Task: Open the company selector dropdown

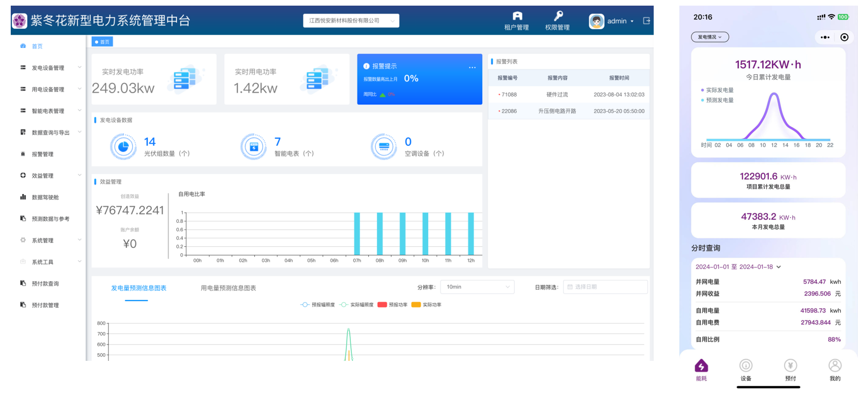Action: [x=351, y=21]
